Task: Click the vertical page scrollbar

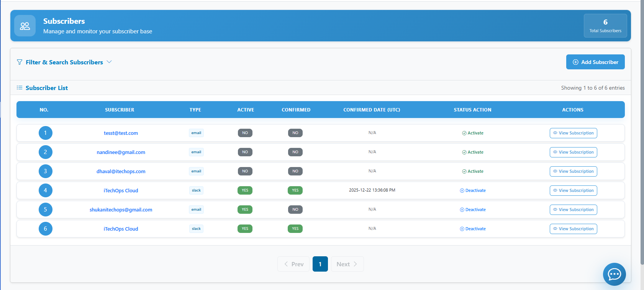Action: (x=642, y=134)
